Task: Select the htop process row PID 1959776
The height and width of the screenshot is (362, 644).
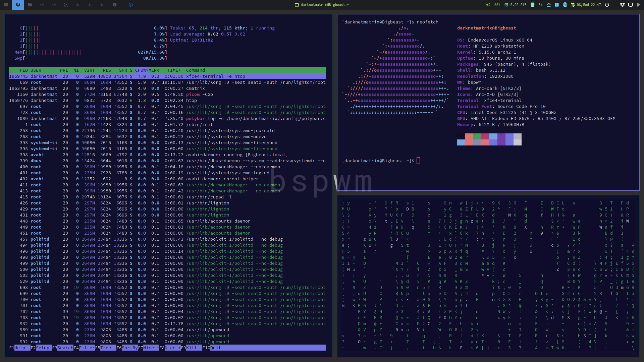Action: (x=167, y=100)
